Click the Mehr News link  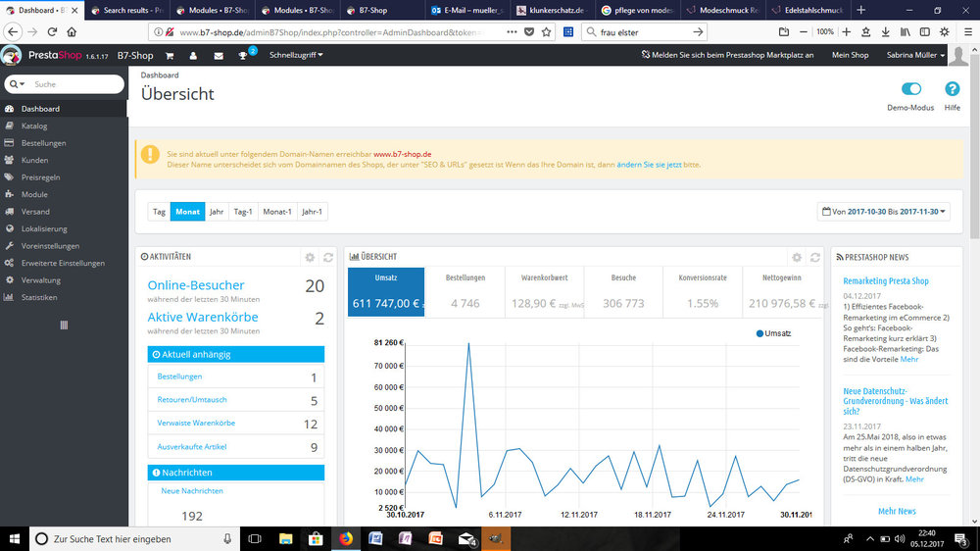(x=897, y=511)
